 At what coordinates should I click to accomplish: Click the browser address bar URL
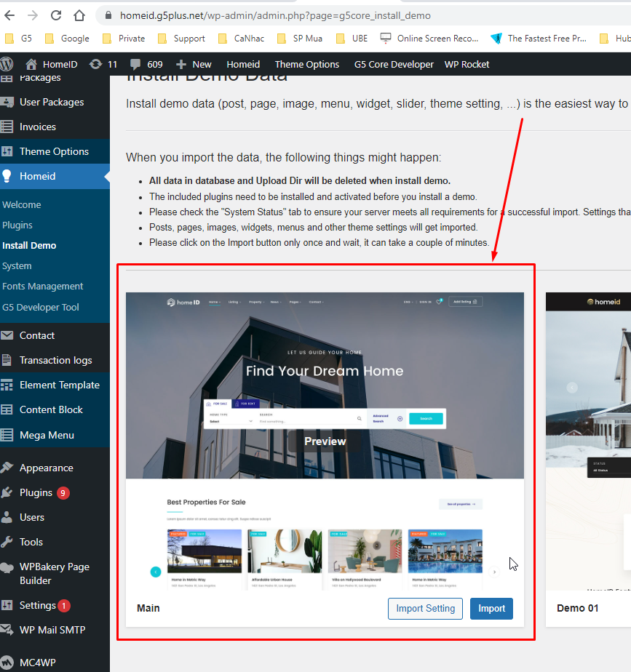click(275, 16)
